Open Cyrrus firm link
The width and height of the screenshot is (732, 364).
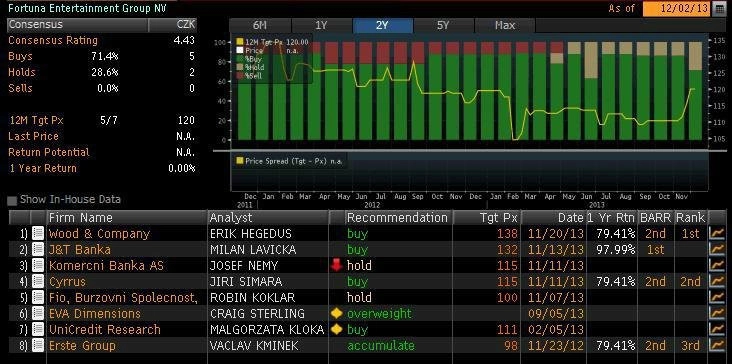[67, 281]
